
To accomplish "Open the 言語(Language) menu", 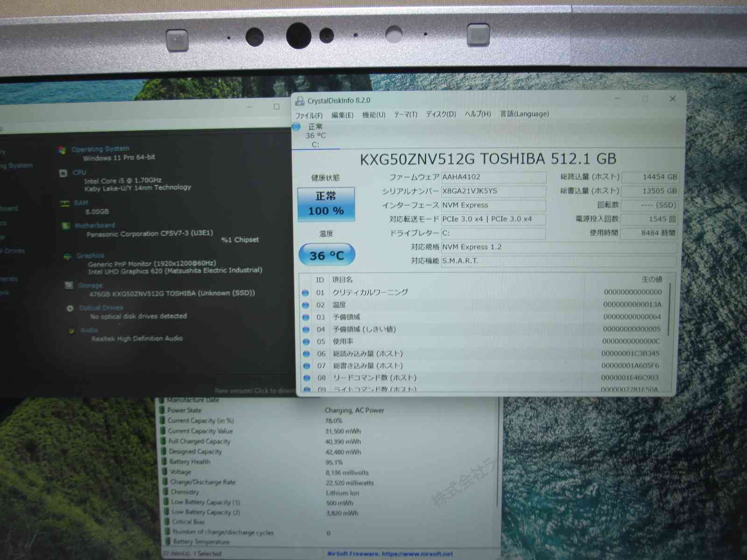I will coord(524,114).
